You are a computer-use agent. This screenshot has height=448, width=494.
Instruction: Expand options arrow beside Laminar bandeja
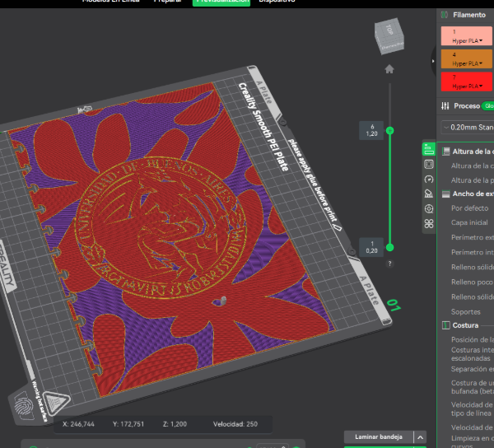pos(420,437)
